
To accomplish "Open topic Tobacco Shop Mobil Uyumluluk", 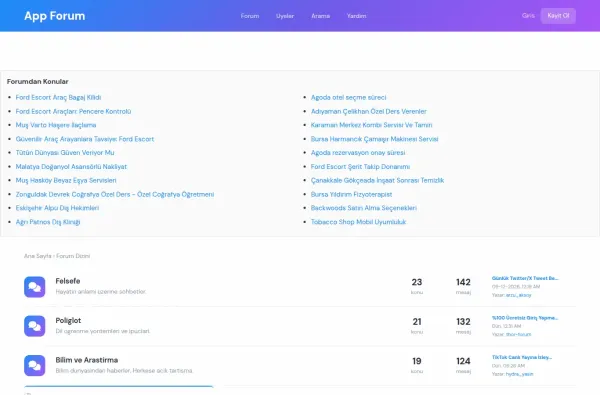I will [358, 222].
